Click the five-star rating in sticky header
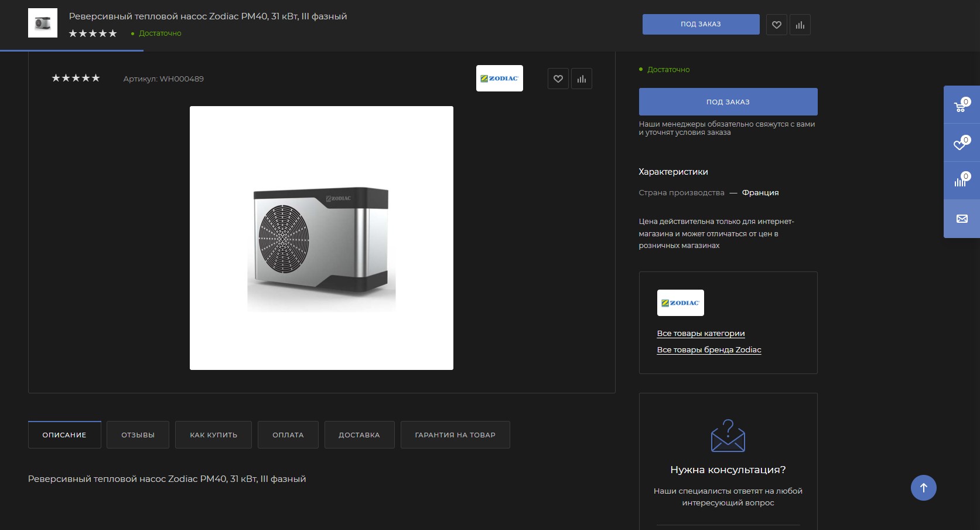This screenshot has height=530, width=980. 93,33
